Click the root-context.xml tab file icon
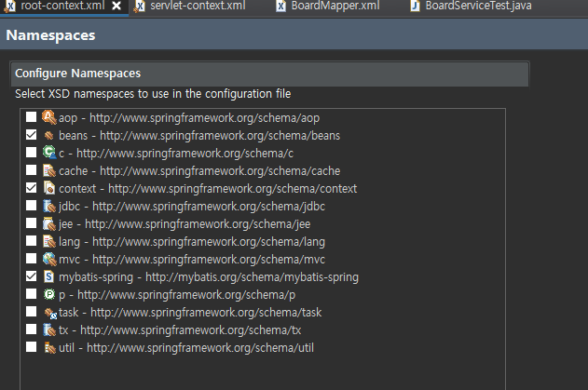 (x=10, y=7)
